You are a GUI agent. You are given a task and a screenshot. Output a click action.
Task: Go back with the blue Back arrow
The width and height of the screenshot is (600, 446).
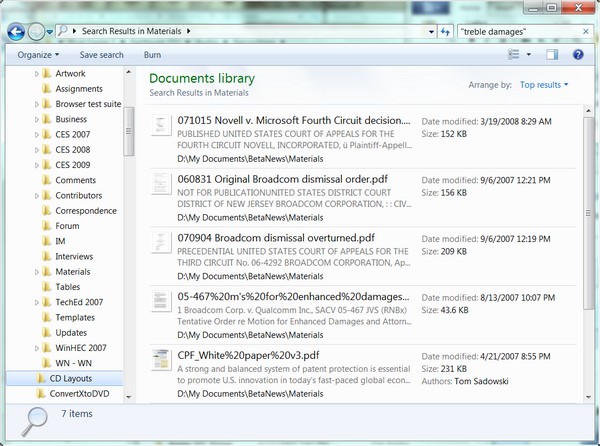16,32
